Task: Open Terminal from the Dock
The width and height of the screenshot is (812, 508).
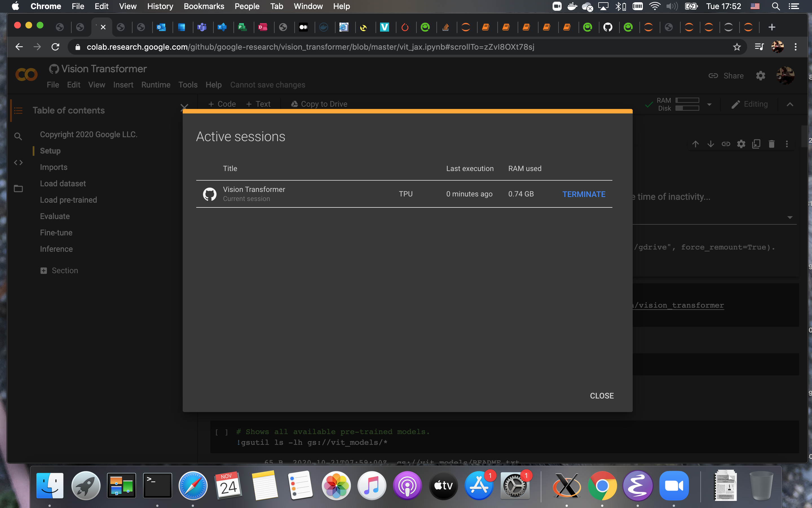Action: (x=157, y=485)
